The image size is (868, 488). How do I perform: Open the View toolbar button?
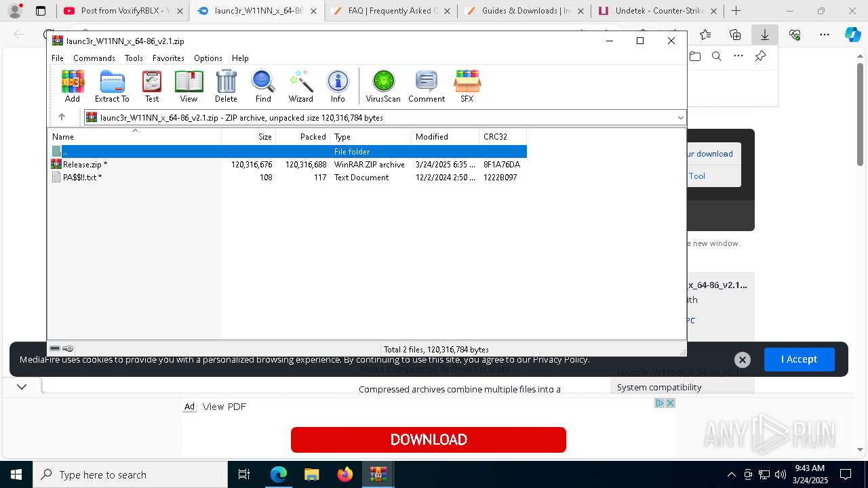pos(189,86)
